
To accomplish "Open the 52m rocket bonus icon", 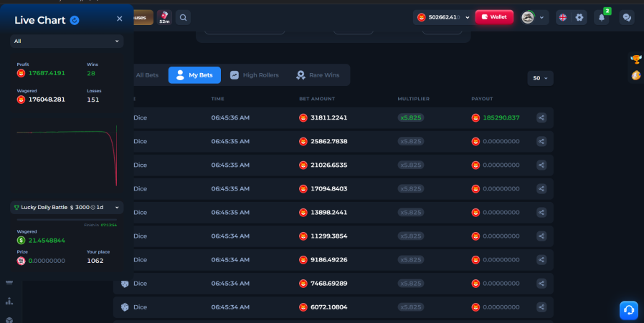I will 164,18.
